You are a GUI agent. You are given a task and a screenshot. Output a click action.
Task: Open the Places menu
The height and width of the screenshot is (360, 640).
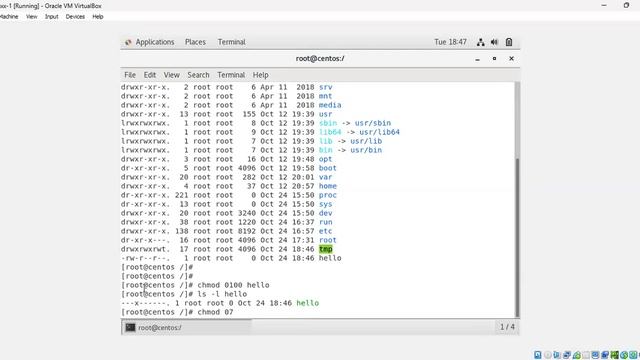click(x=195, y=42)
